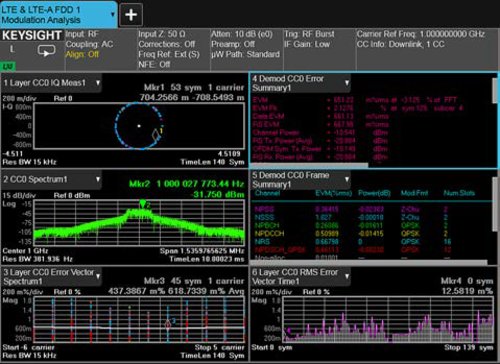Click TimeLen 10.00023 ms label
This screenshot has height=364, width=500.
point(207,259)
